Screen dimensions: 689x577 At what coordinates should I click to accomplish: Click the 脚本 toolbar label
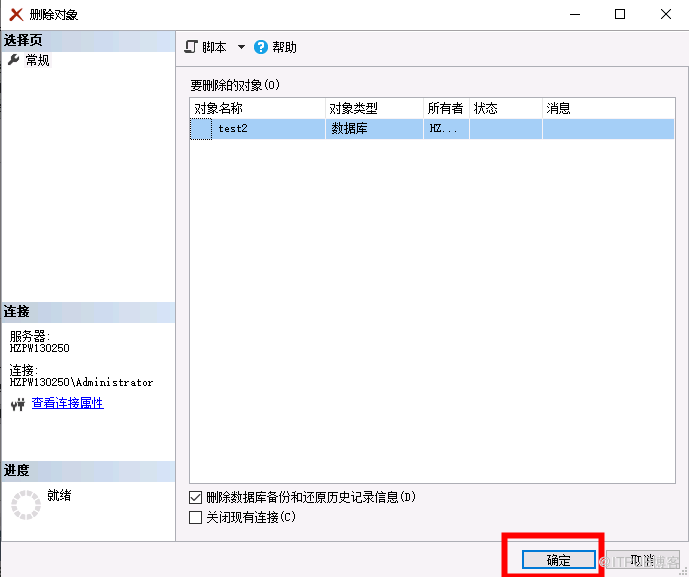coord(214,47)
